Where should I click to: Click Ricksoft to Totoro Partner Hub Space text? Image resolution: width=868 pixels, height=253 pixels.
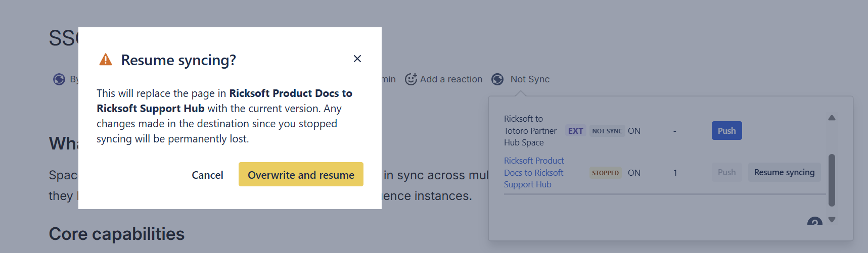coord(530,131)
